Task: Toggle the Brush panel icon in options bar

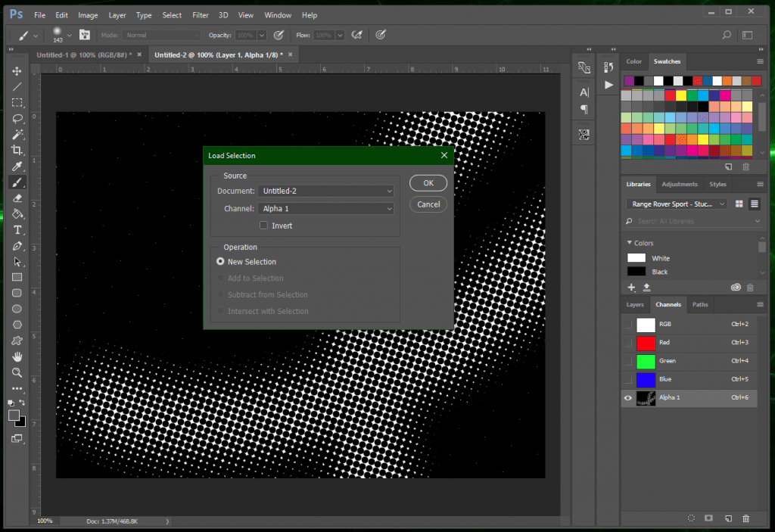Action: click(x=85, y=35)
